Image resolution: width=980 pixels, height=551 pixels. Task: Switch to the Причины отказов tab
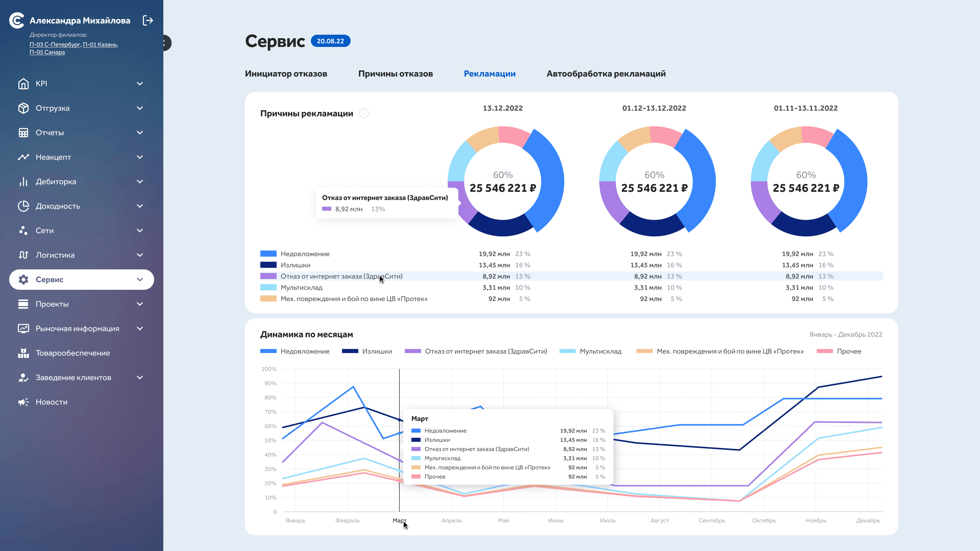395,74
